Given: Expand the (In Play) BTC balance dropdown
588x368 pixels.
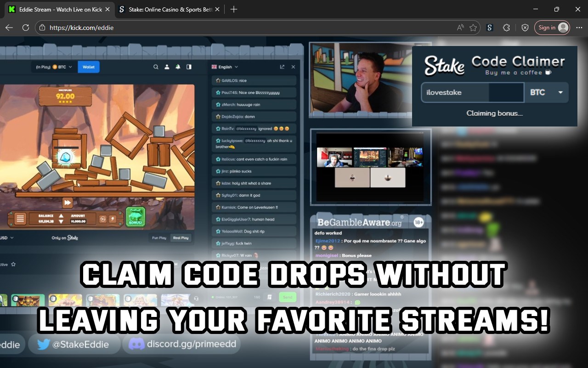Looking at the screenshot, I should 54,67.
